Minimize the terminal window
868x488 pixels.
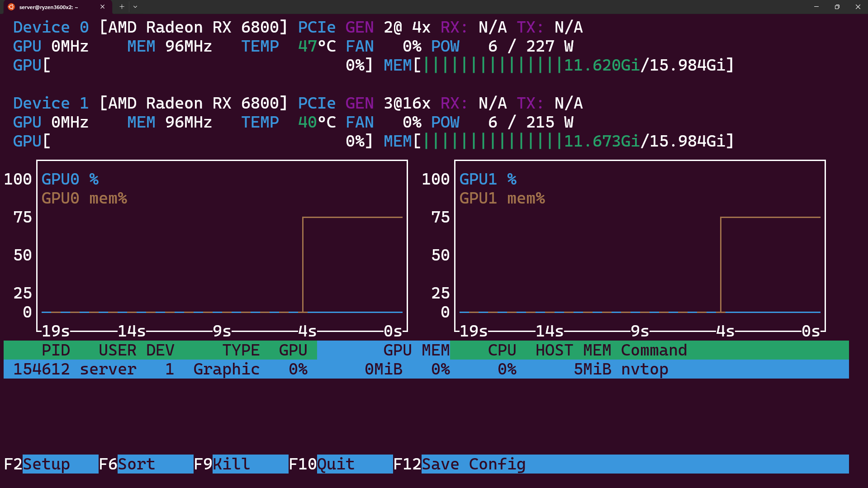click(x=816, y=7)
